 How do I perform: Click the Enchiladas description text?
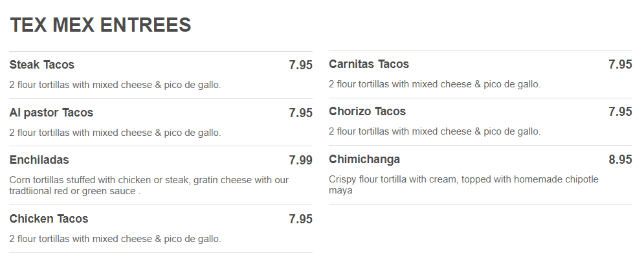[x=149, y=186]
